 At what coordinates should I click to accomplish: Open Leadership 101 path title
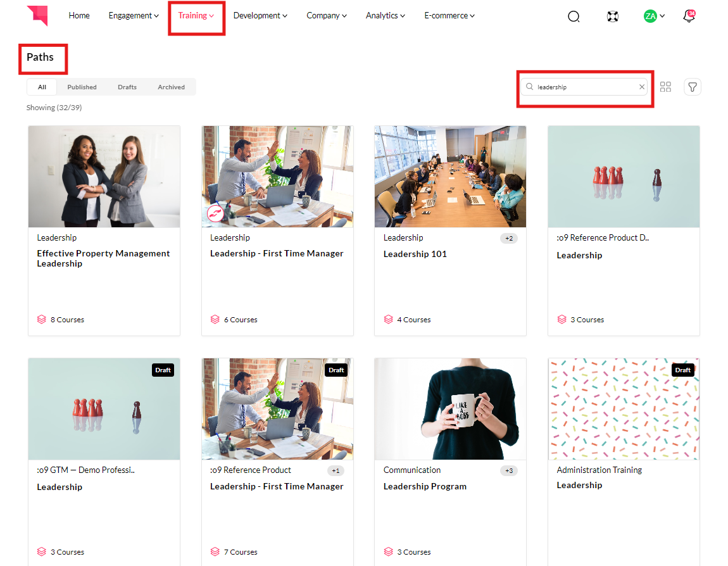(x=415, y=254)
